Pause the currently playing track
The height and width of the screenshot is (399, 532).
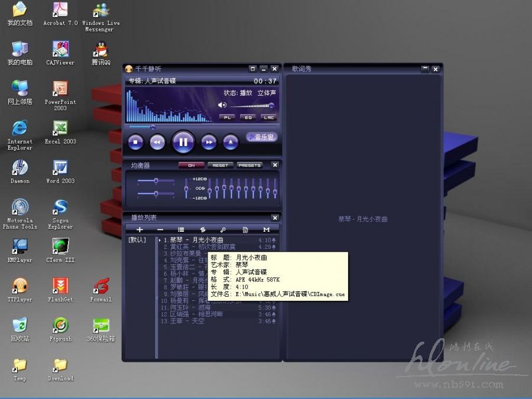click(183, 142)
